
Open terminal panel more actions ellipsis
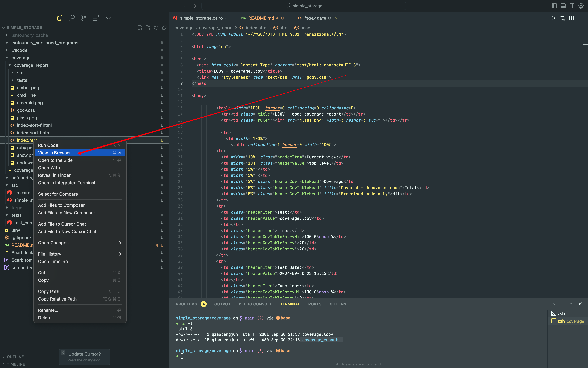click(562, 304)
